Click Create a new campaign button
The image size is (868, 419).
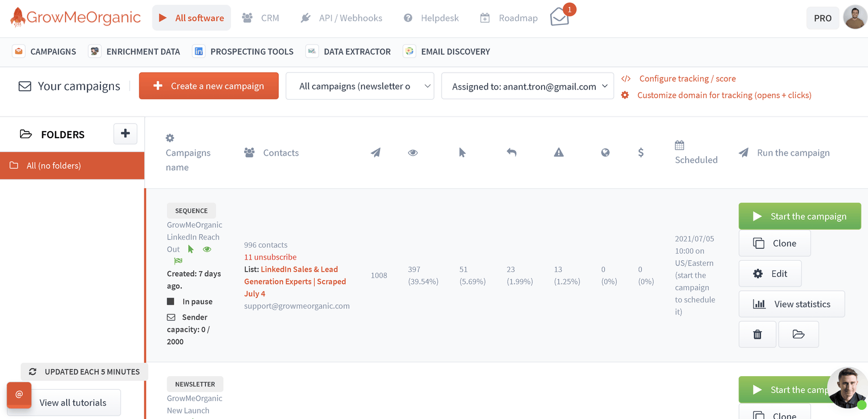point(209,86)
